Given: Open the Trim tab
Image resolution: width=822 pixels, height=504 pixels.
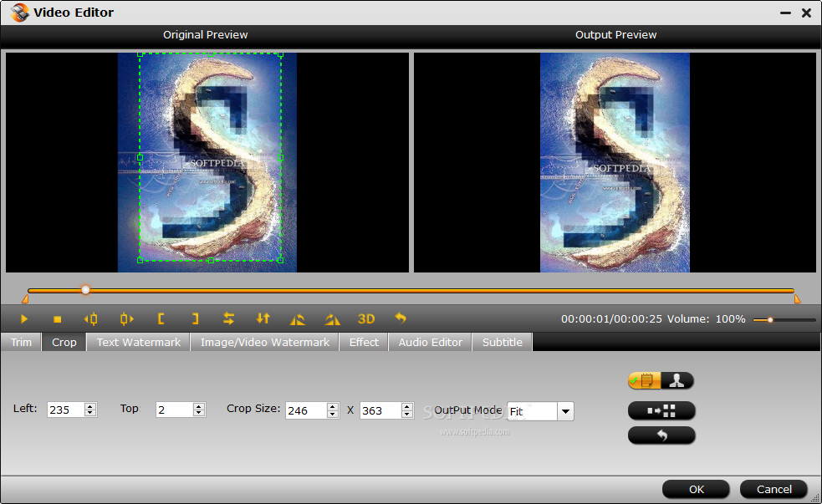Looking at the screenshot, I should [x=21, y=342].
